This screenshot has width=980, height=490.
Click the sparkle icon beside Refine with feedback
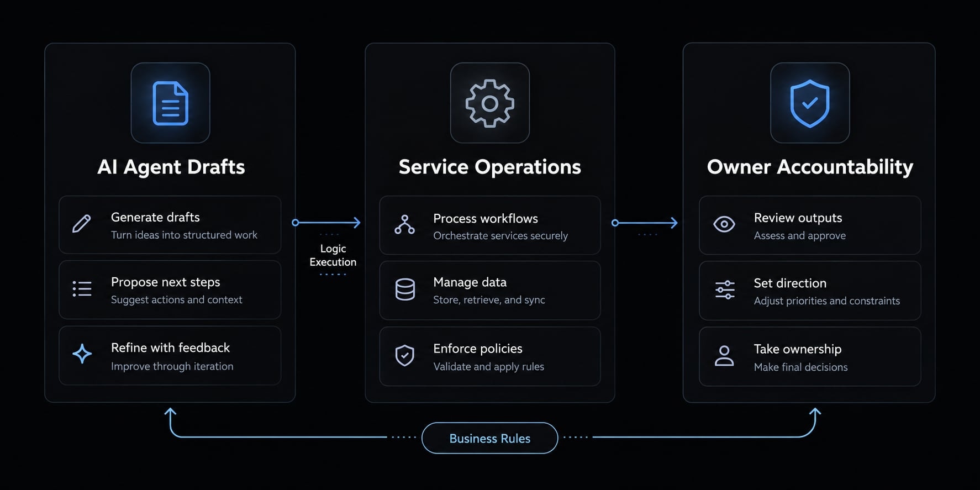pyautogui.click(x=82, y=354)
